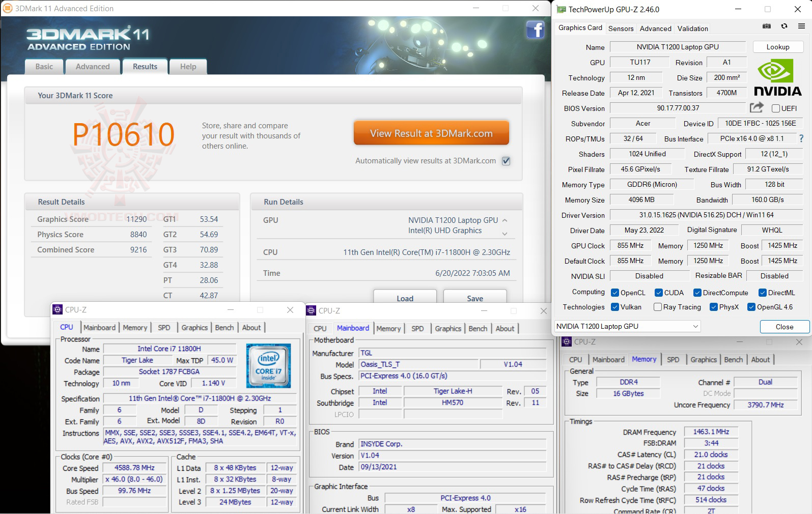Enable the Ray Tracing checkbox
Screen dimensions: 812x514
tap(658, 307)
